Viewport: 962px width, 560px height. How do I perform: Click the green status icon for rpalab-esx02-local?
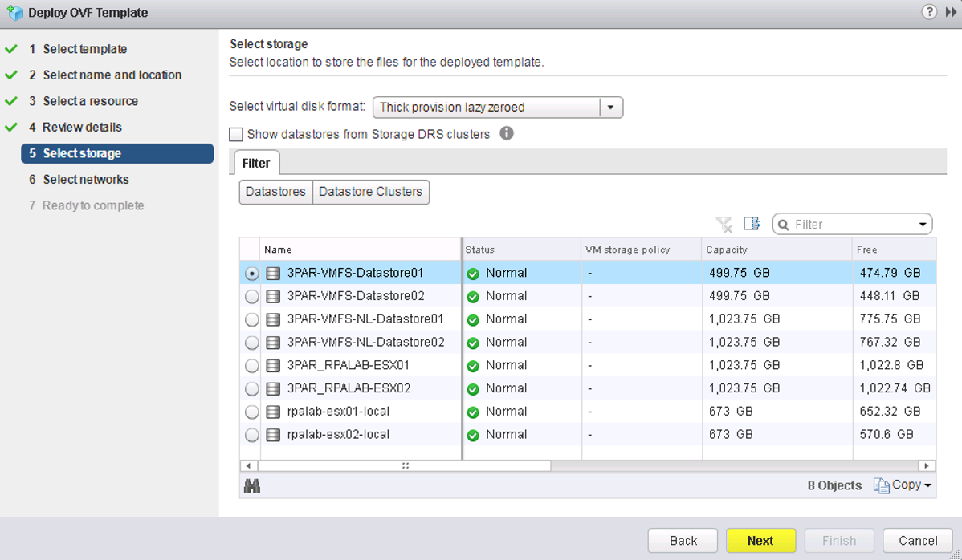click(x=473, y=436)
